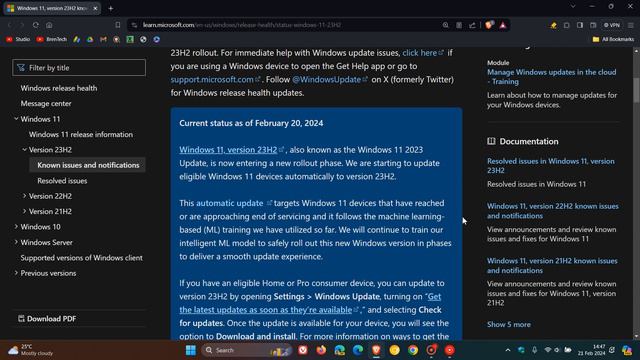Focus the Filter by title field
This screenshot has width=640, height=360.
click(79, 68)
